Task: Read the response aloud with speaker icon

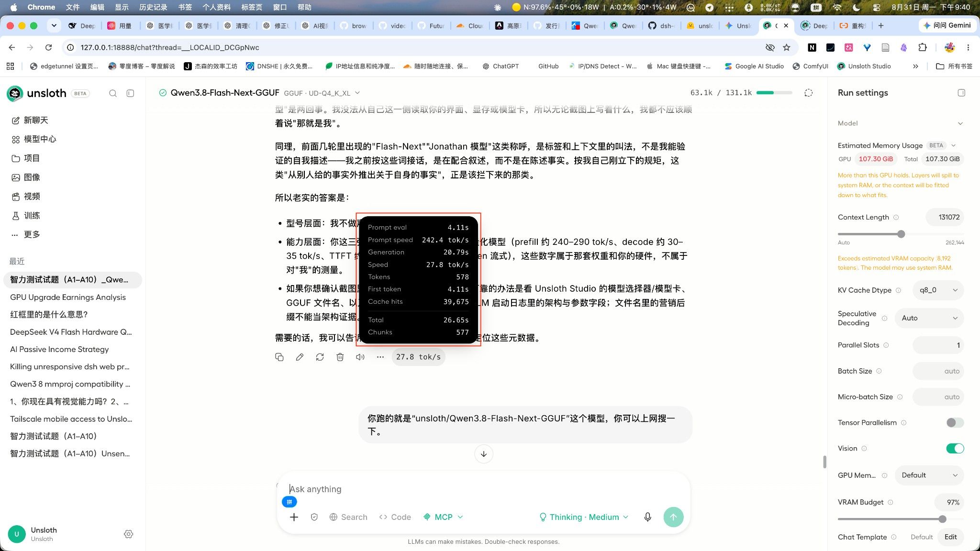Action: (x=360, y=357)
